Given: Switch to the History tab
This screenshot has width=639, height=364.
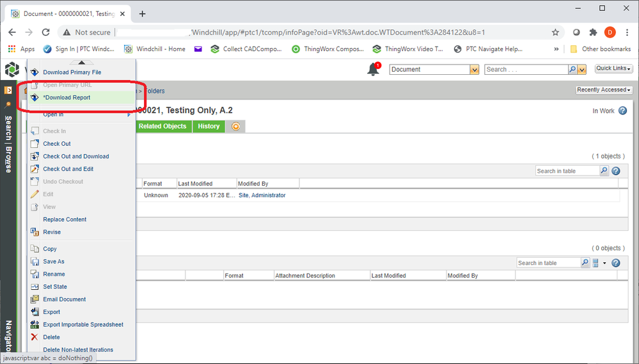Looking at the screenshot, I should click(209, 127).
